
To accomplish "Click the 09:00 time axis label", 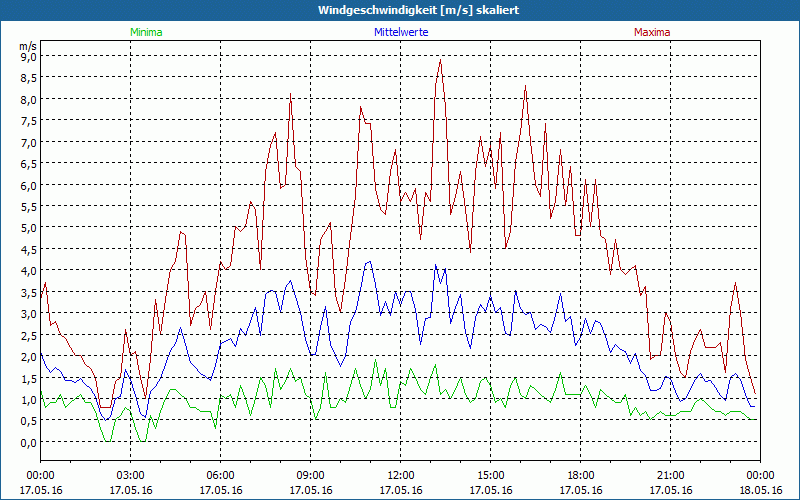I will [x=311, y=476].
